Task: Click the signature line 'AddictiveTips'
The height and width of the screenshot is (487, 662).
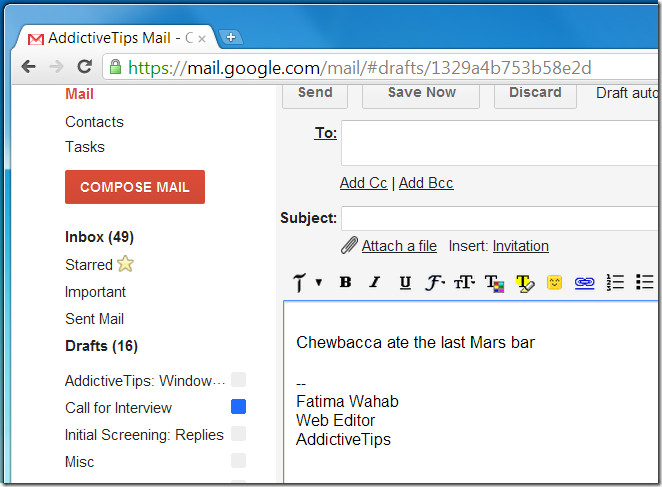Action: click(344, 440)
